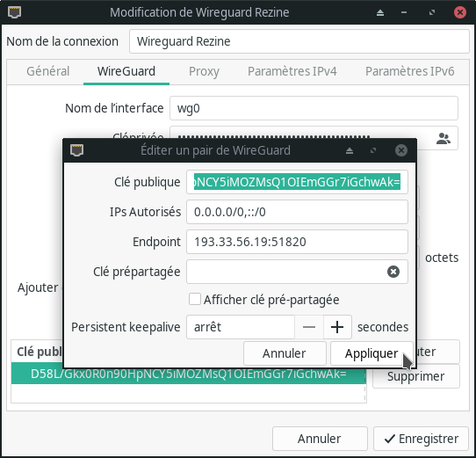Click the eject-style icon in the peer dialog title bar
This screenshot has width=476, height=458.
(350, 150)
